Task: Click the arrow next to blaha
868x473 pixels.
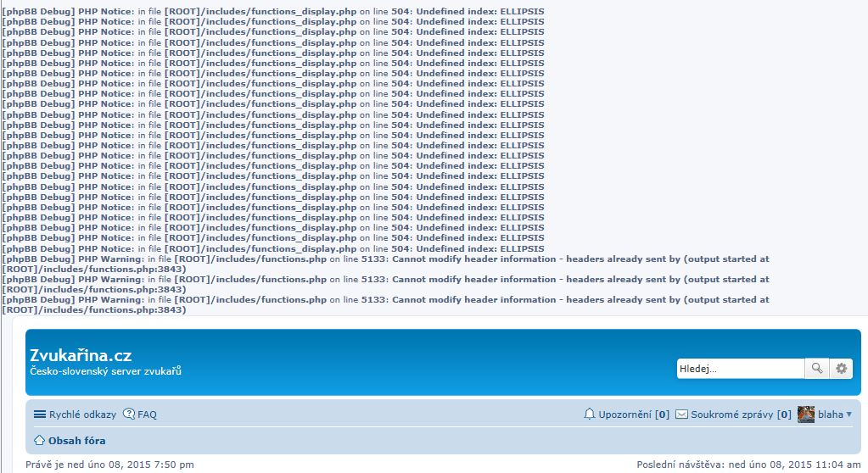Action: pos(849,415)
